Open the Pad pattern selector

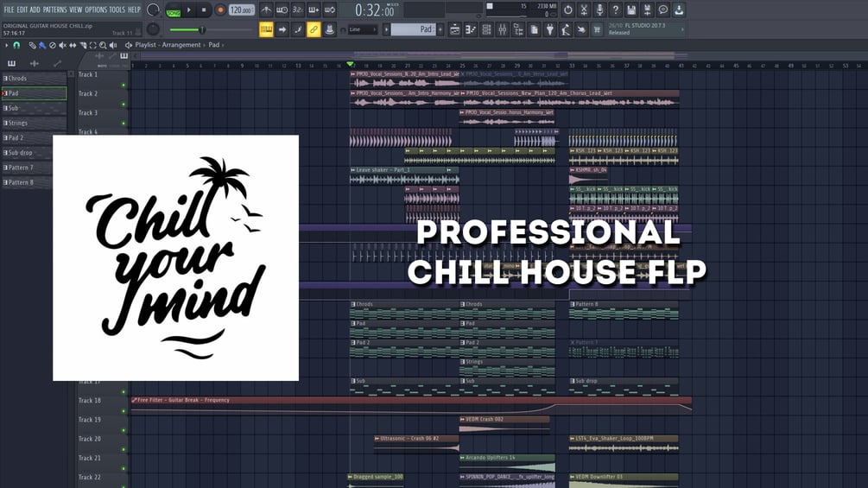[x=414, y=29]
